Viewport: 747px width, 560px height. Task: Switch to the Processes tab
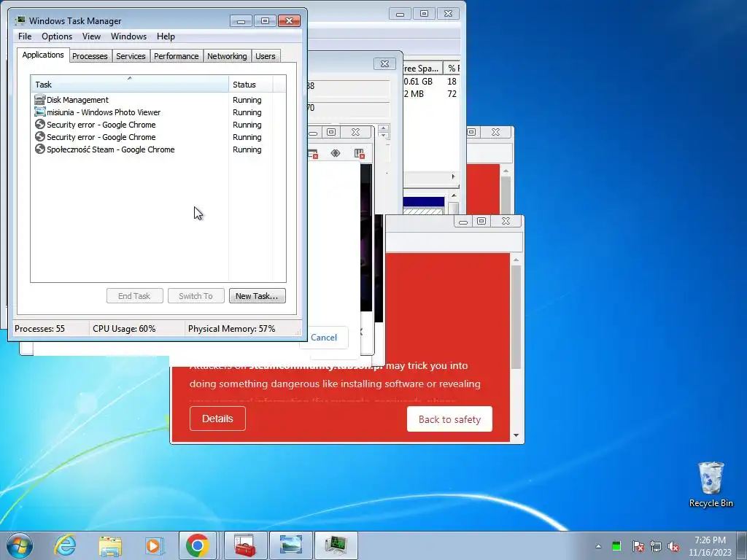tap(90, 56)
